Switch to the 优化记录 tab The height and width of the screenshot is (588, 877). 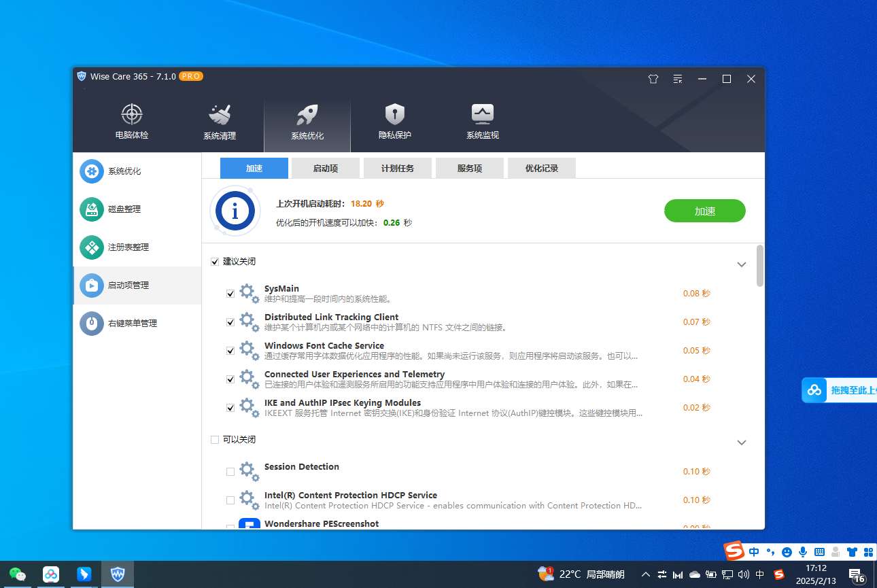click(x=542, y=168)
